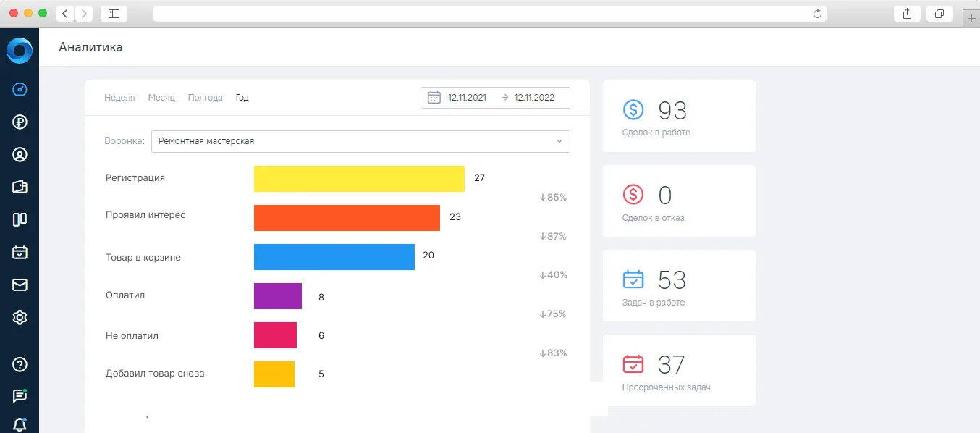Click the browser address bar
980x433 pixels.
coord(490,14)
